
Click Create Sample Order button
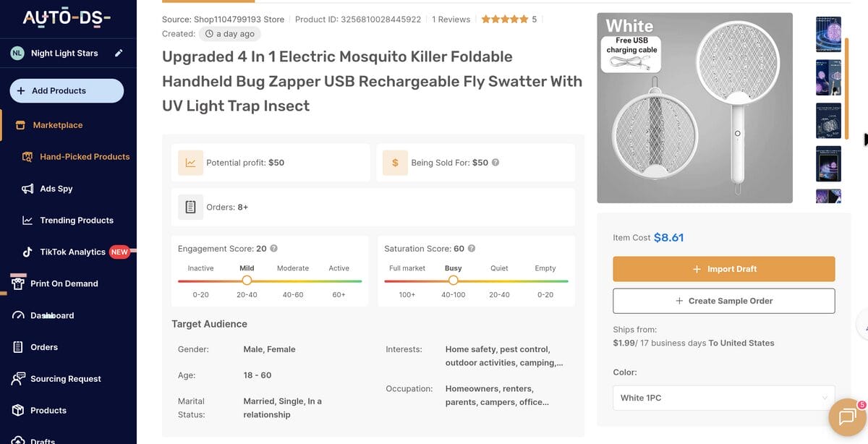coord(723,301)
